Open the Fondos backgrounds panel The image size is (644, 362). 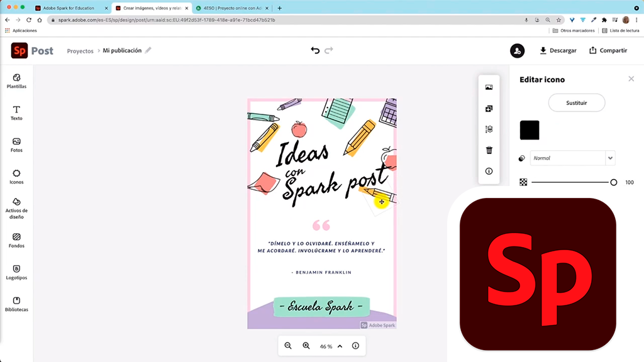click(x=16, y=241)
